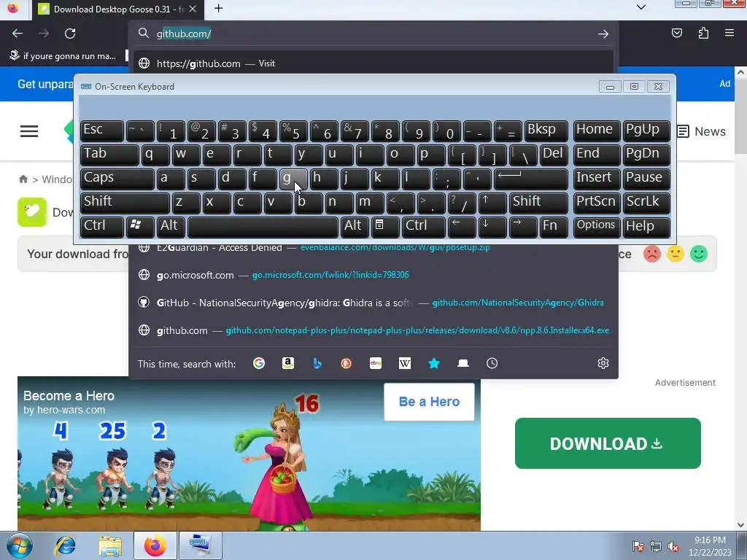Click the Windows logo key on keyboard
The height and width of the screenshot is (560, 747).
[x=139, y=227]
